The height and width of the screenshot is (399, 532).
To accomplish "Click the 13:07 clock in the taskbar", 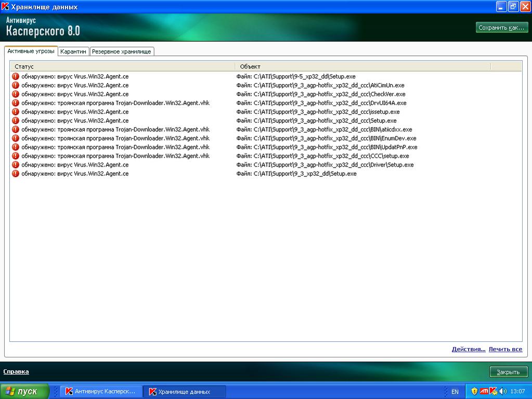I will point(517,391).
